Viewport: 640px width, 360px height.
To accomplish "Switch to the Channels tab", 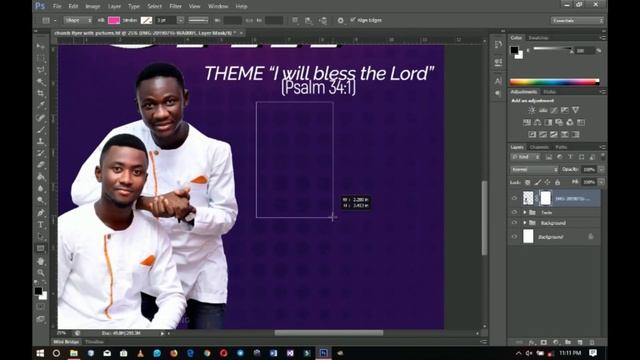I will (x=539, y=147).
